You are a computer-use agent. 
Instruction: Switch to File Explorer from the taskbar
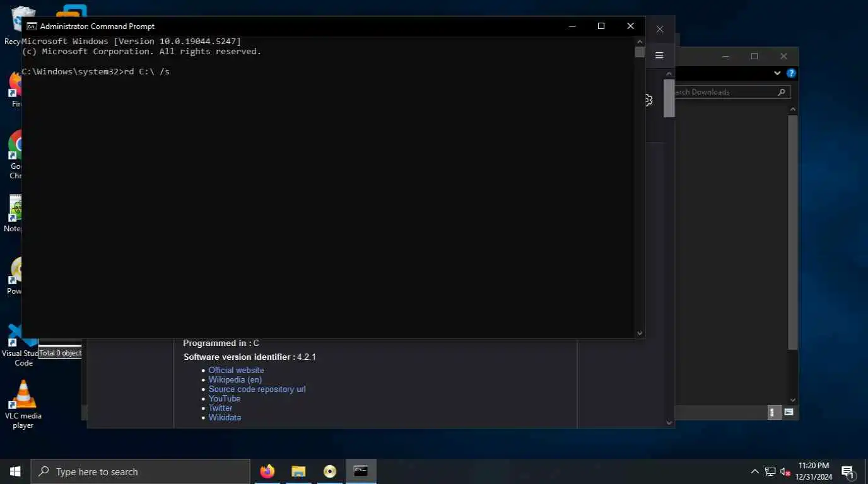(298, 471)
